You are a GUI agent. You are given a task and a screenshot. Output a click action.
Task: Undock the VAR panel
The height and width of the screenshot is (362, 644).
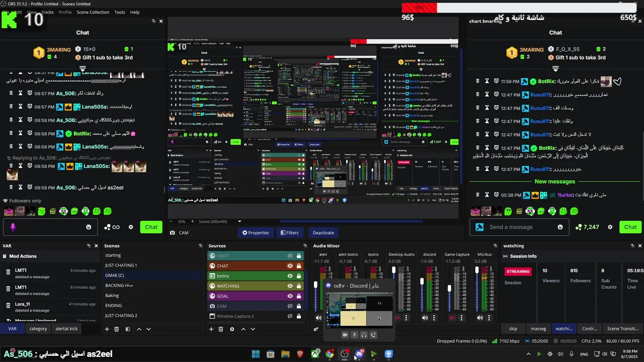point(89,246)
